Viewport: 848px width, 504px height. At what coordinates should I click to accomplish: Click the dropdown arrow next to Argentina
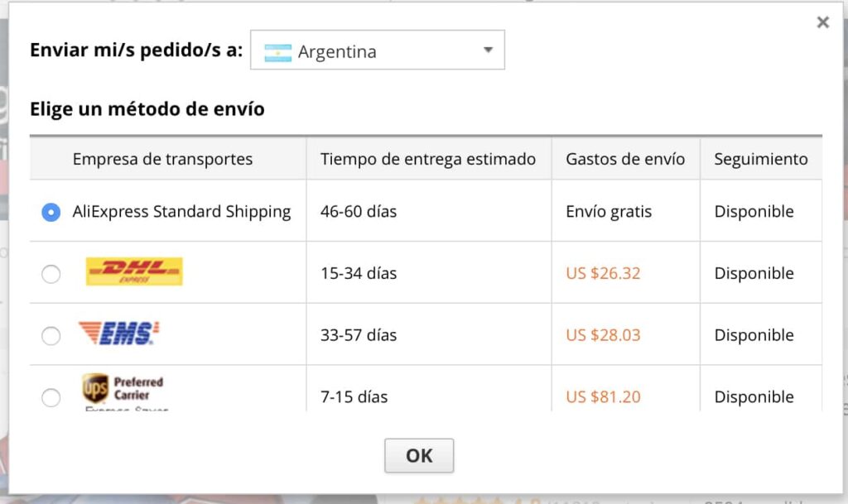pos(488,50)
